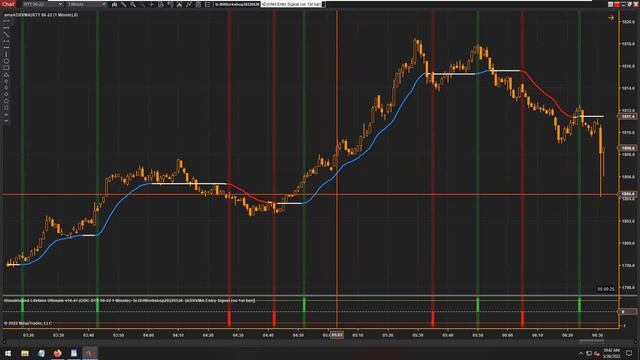The image size is (640, 360).
Task: Click the horizontal chart scrollbar thumb
Action: coord(591,340)
